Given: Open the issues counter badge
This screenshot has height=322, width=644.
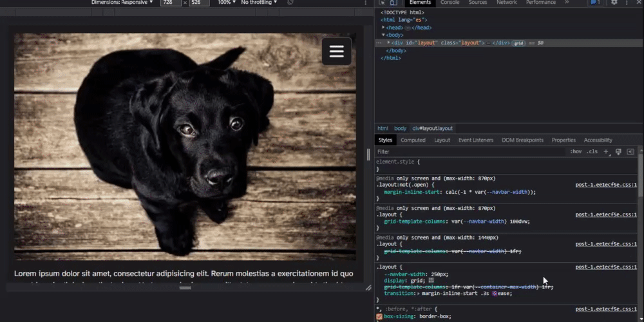Looking at the screenshot, I should click(x=596, y=3).
